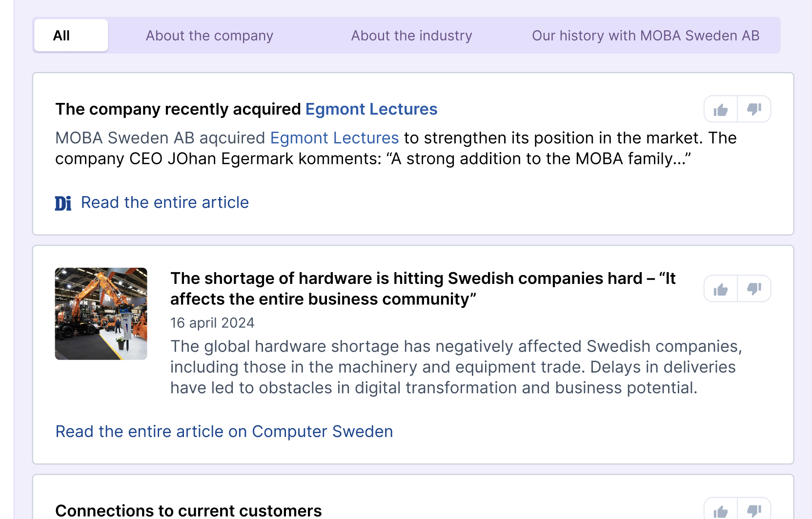Like the Connections to current customers card
This screenshot has height=519, width=812.
point(720,510)
